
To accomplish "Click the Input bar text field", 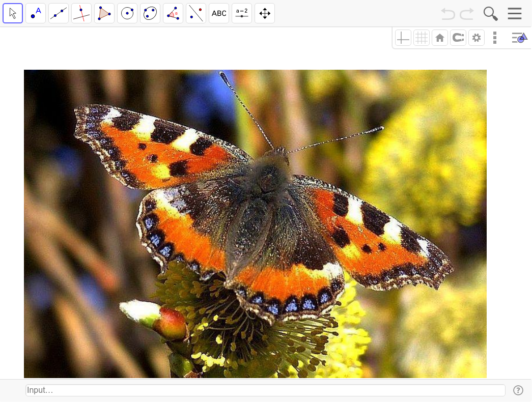I will 265,390.
